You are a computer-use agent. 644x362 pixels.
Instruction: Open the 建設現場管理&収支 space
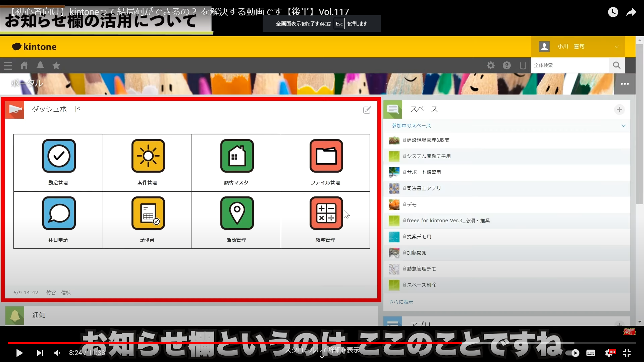tap(428, 140)
